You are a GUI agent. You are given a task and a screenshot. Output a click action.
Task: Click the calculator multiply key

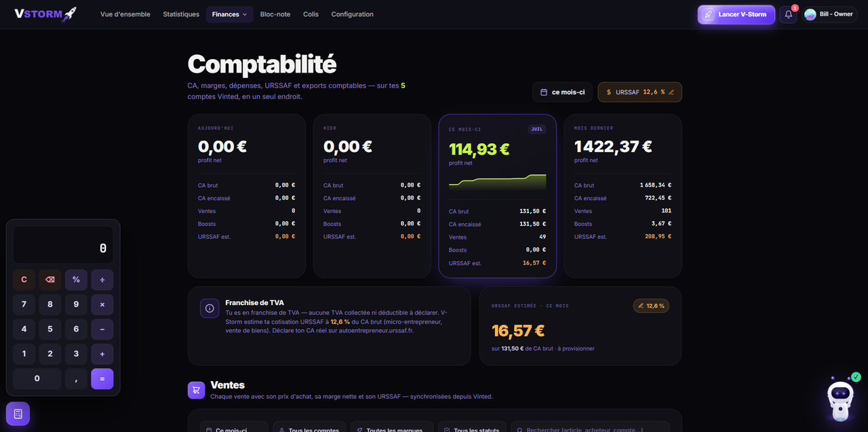click(x=102, y=305)
